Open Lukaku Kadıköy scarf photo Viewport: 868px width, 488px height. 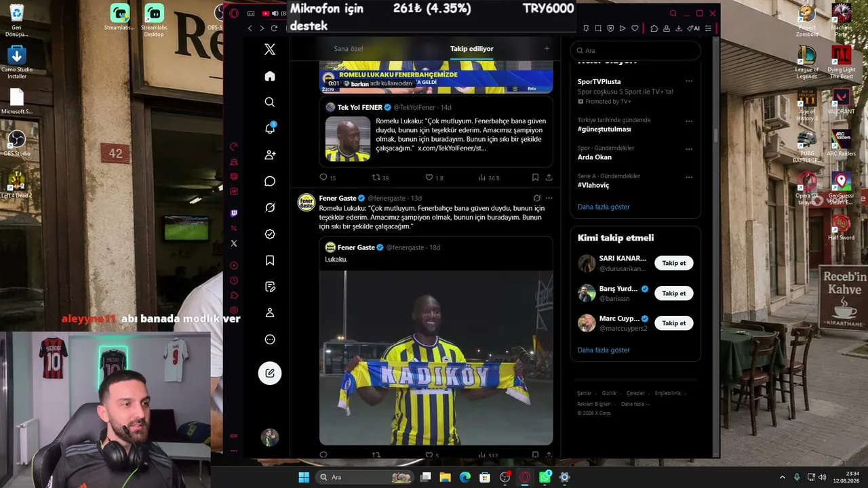point(436,358)
